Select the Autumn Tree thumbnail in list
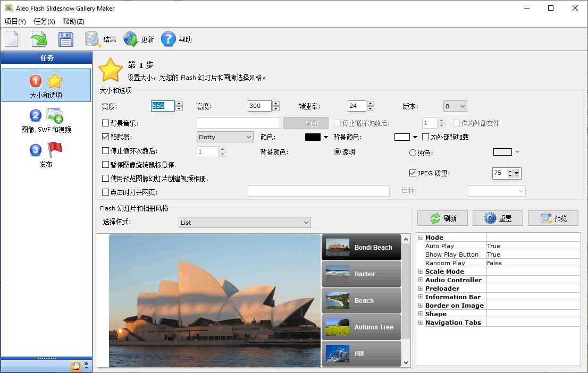The height and width of the screenshot is (373, 588). point(362,327)
